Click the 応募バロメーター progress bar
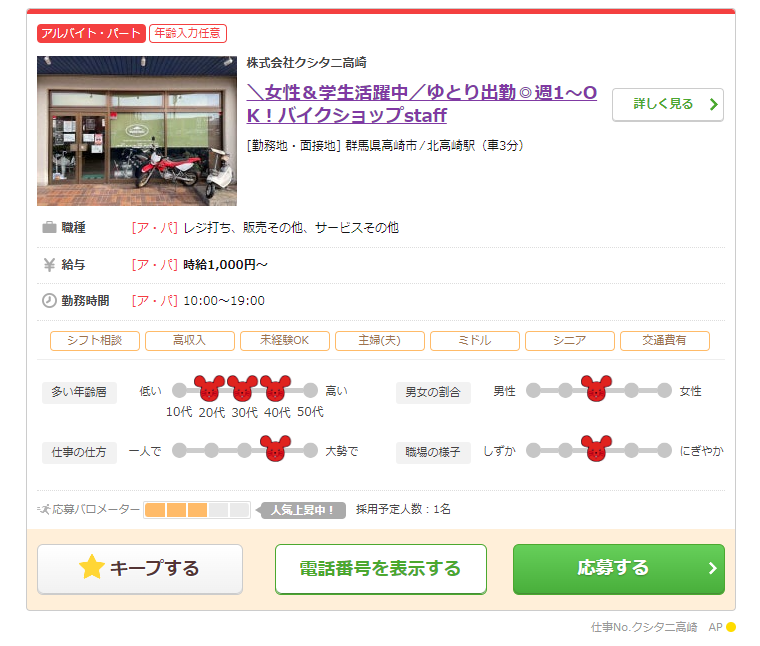This screenshot has width=760, height=646. pos(197,510)
